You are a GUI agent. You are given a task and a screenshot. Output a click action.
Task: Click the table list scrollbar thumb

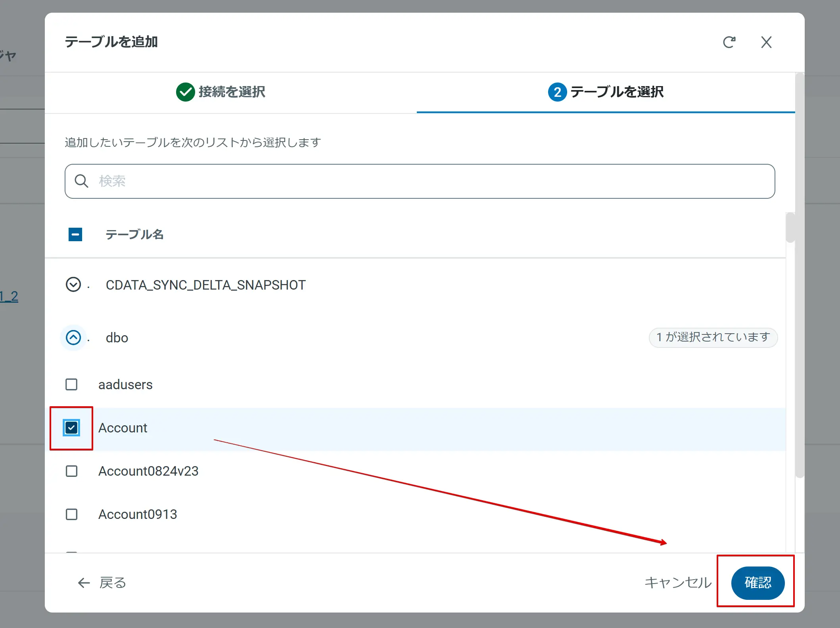click(790, 227)
